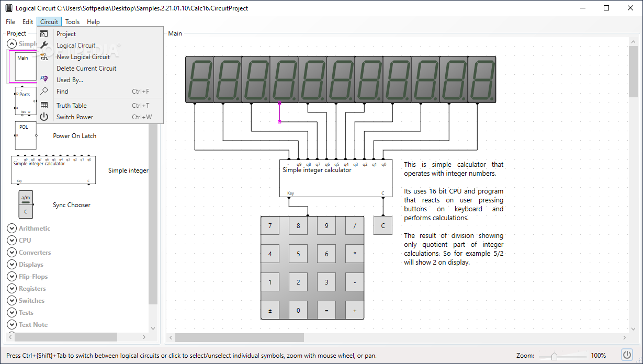The width and height of the screenshot is (643, 364).
Task: Click keypad button 5
Action: tap(298, 254)
